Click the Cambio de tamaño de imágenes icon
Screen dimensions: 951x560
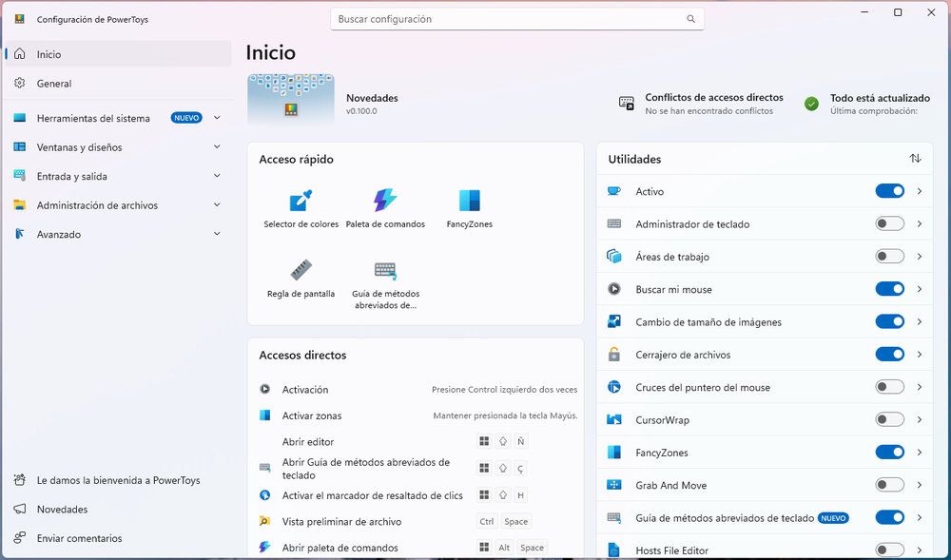pos(613,321)
